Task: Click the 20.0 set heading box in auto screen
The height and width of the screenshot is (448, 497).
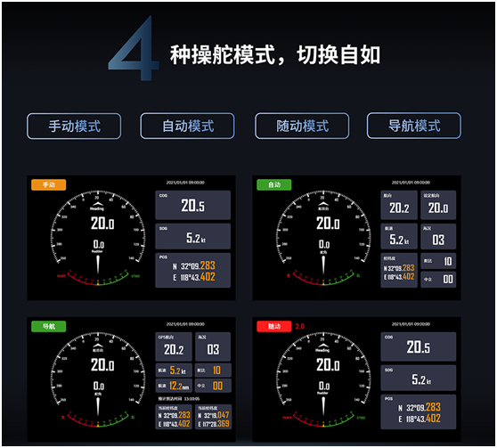Action: click(x=438, y=205)
